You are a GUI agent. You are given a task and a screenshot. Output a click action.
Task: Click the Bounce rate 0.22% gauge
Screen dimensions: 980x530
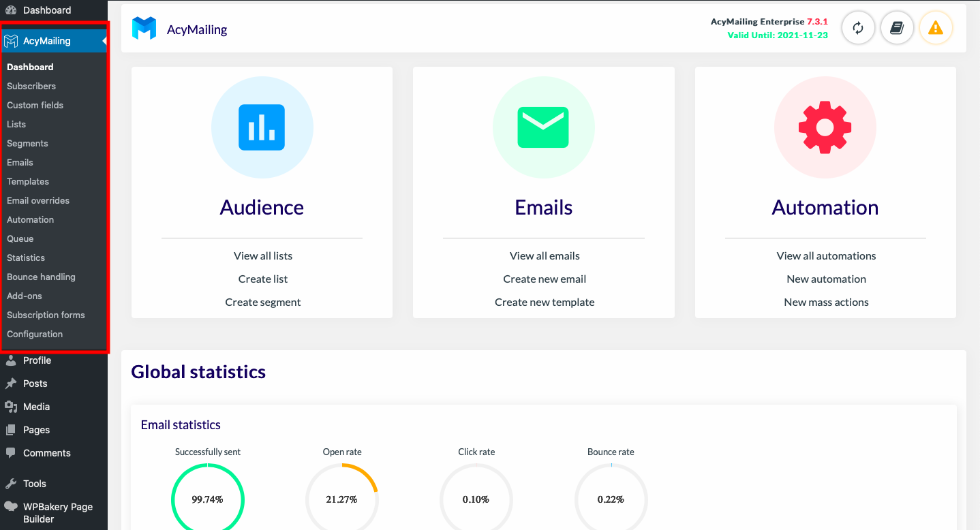point(611,498)
